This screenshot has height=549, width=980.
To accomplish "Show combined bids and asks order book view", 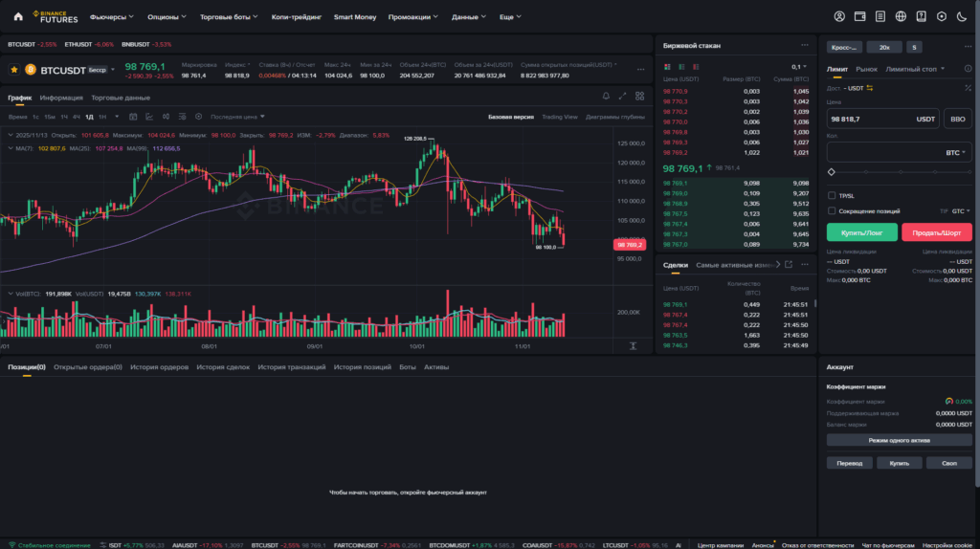I will pyautogui.click(x=667, y=67).
